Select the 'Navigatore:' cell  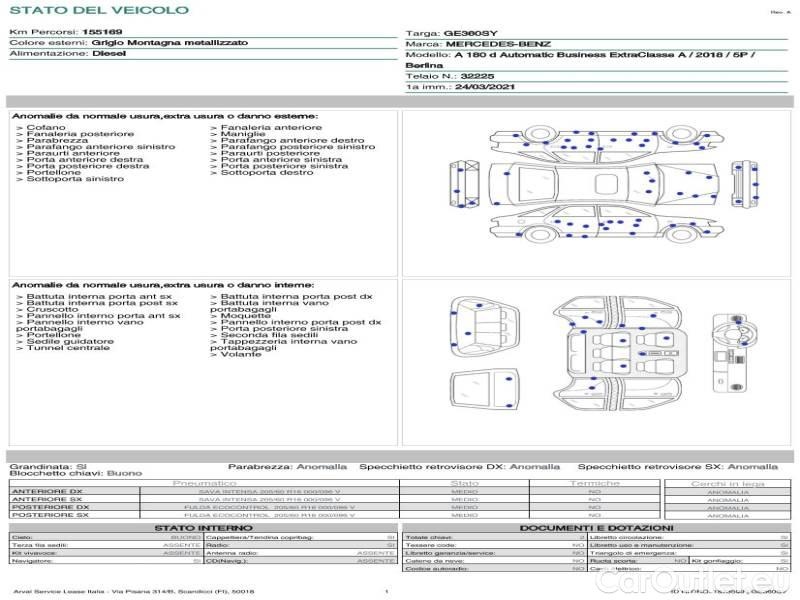106,561
